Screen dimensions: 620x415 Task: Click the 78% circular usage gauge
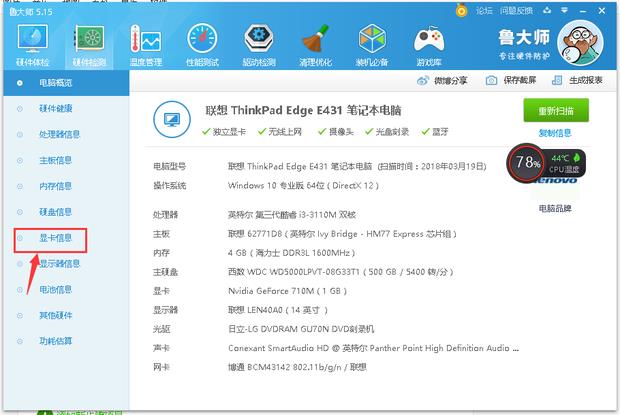[527, 162]
